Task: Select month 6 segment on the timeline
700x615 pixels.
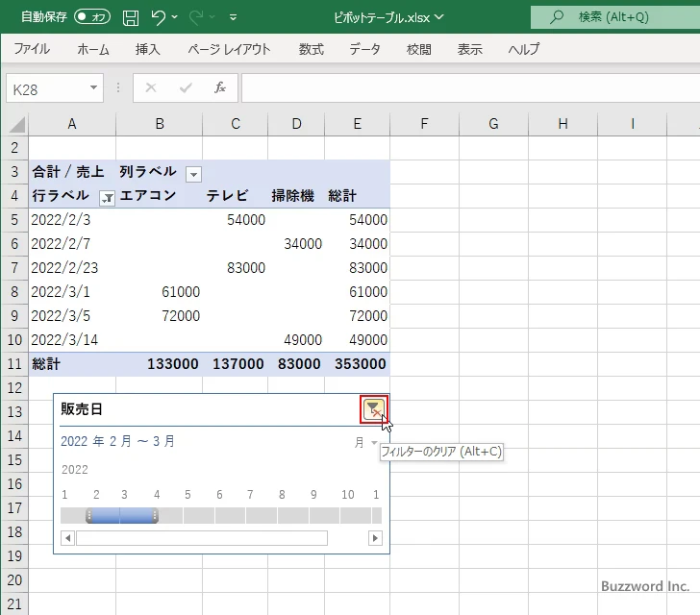Action: pyautogui.click(x=231, y=515)
